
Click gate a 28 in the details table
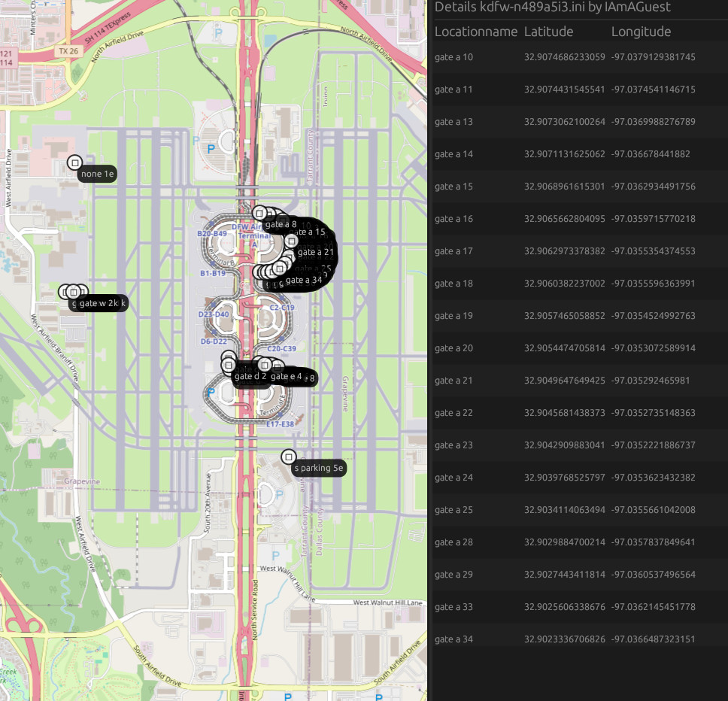(x=581, y=542)
